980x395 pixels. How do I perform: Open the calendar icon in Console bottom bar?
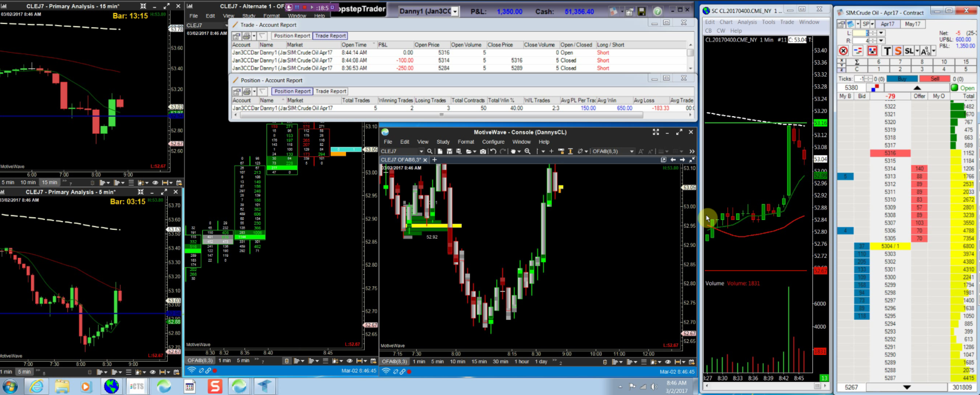[691, 362]
